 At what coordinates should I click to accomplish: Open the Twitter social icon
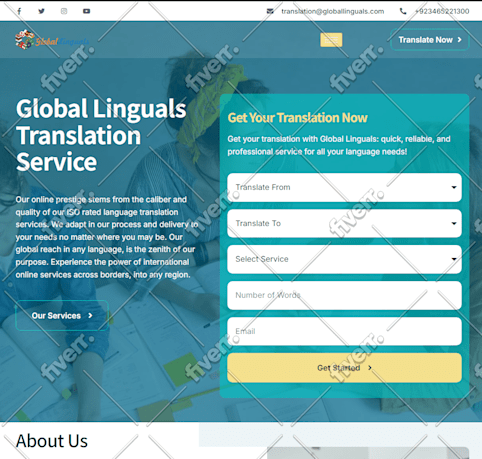[x=41, y=11]
